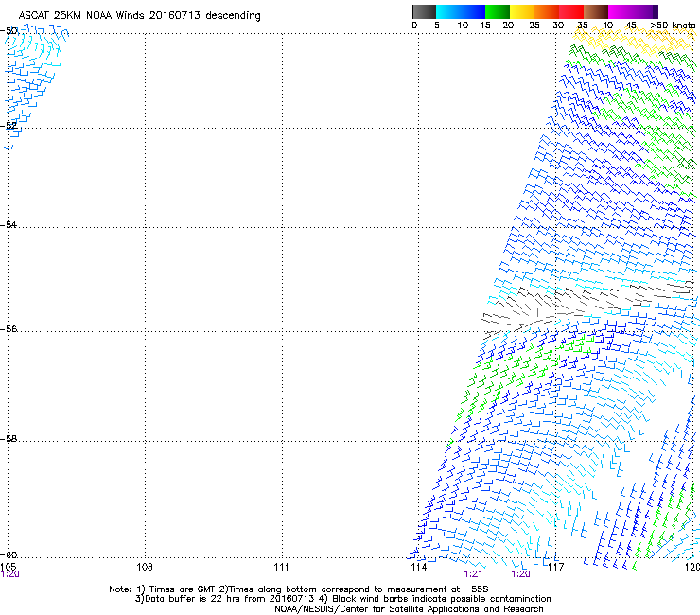Click the '-50' latitude axis label
Screen dimensions: 700x615
coord(9,31)
